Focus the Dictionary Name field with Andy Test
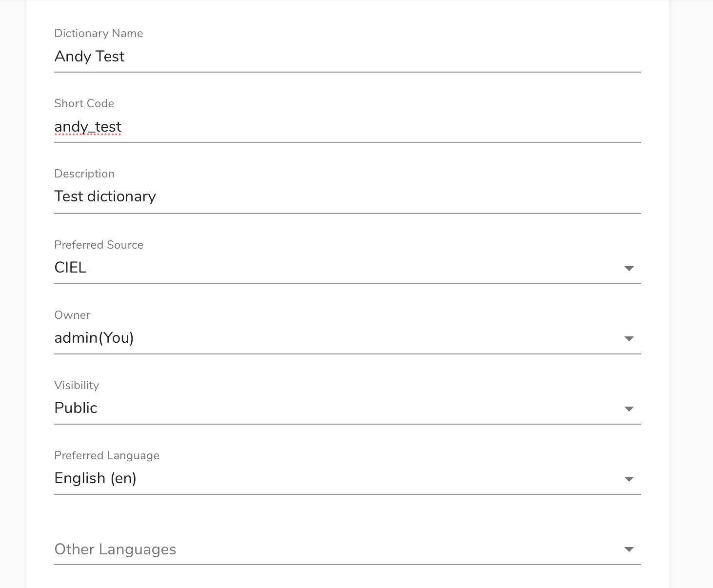713x588 pixels. coord(347,57)
